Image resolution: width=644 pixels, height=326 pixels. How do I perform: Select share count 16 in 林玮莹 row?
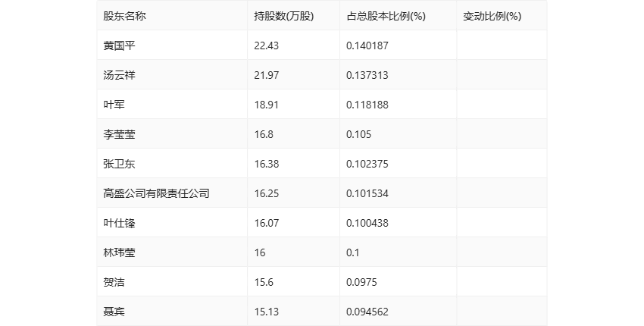pos(260,252)
